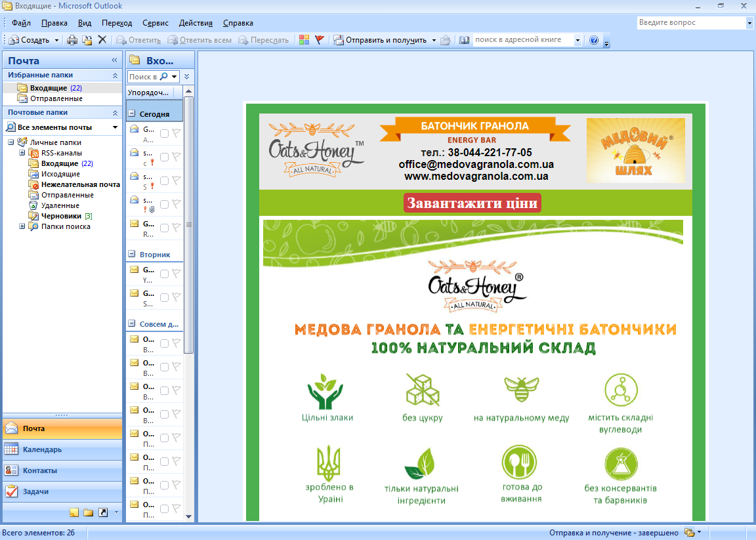This screenshot has height=540, width=756.
Task: Toggle the checkbox of first message under Сегодня
Action: [x=164, y=133]
